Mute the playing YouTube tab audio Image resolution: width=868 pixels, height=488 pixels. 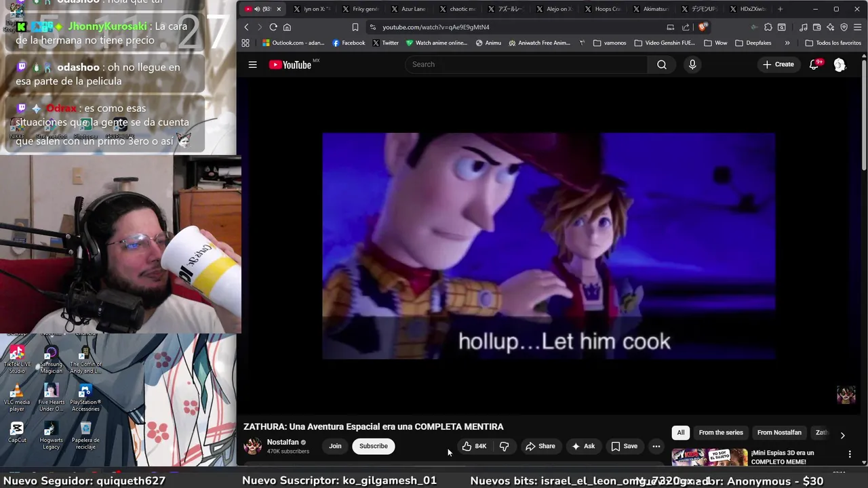pyautogui.click(x=257, y=9)
